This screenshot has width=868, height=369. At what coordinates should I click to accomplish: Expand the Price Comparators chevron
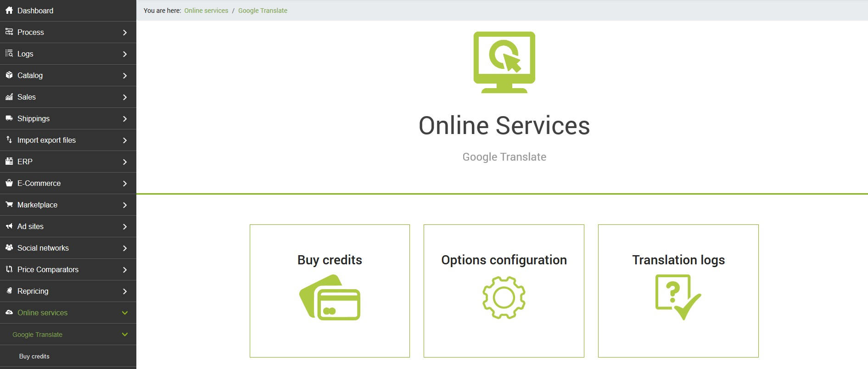pyautogui.click(x=125, y=269)
